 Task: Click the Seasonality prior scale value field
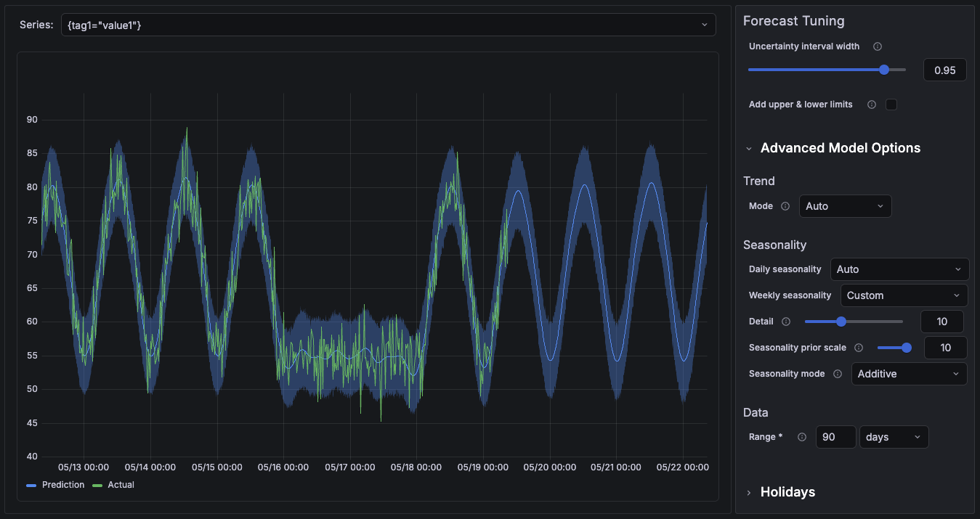click(946, 348)
